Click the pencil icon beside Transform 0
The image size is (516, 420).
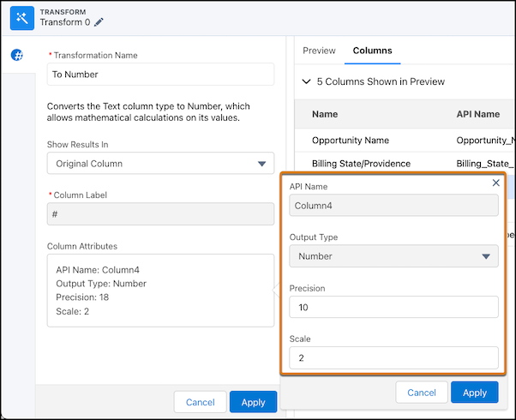[x=99, y=22]
